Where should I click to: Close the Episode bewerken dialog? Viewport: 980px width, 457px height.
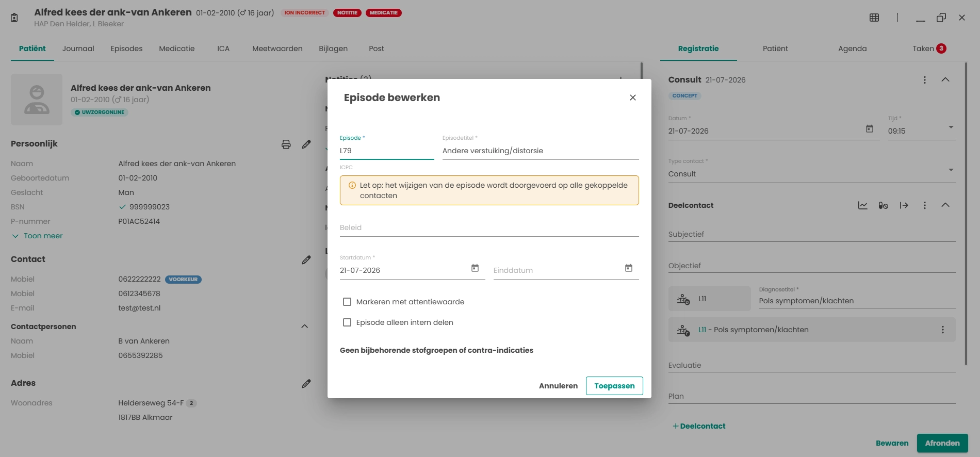[633, 97]
